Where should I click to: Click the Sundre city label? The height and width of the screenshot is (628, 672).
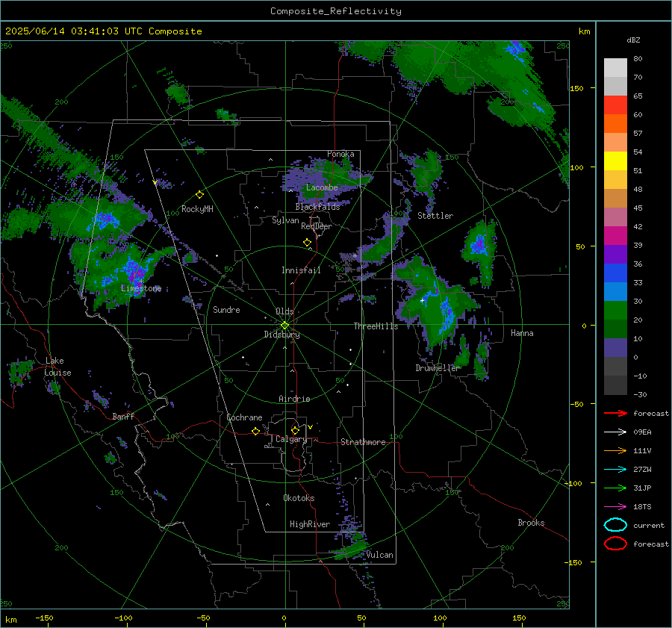click(226, 309)
